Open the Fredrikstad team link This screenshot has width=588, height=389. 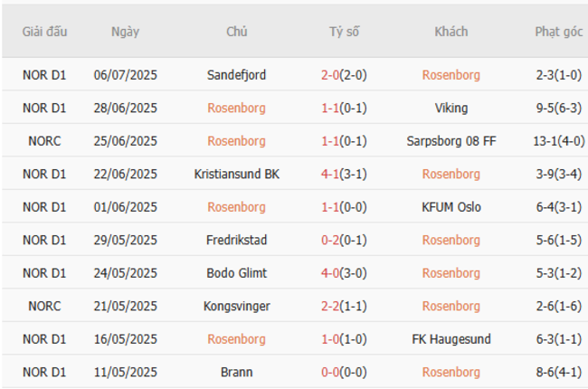[x=236, y=240]
